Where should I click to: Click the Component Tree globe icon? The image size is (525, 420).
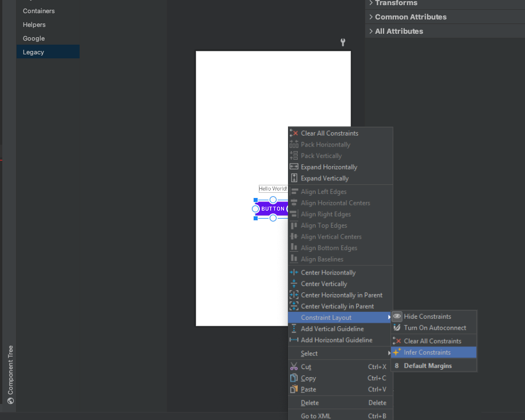[11, 401]
